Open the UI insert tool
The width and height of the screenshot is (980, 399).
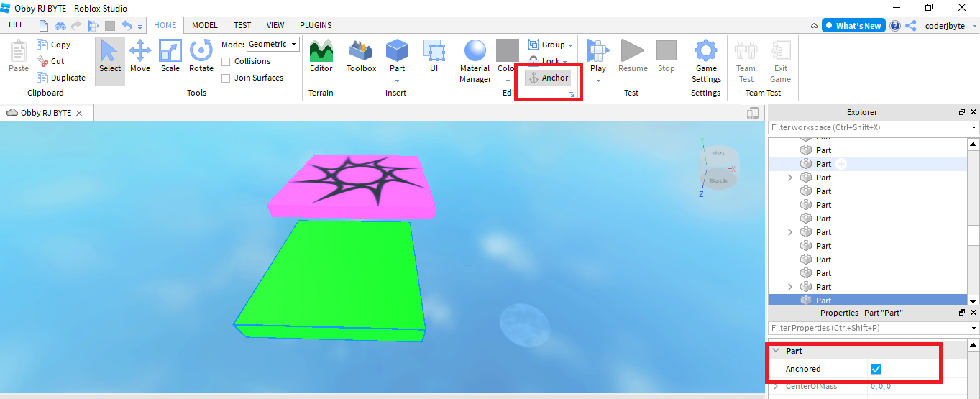434,56
